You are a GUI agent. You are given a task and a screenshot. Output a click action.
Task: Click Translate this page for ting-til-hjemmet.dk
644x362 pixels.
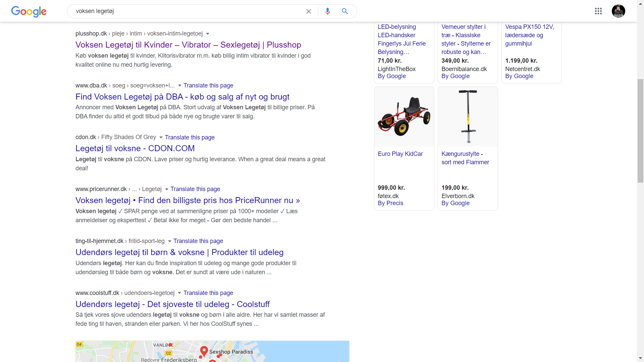coord(198,241)
